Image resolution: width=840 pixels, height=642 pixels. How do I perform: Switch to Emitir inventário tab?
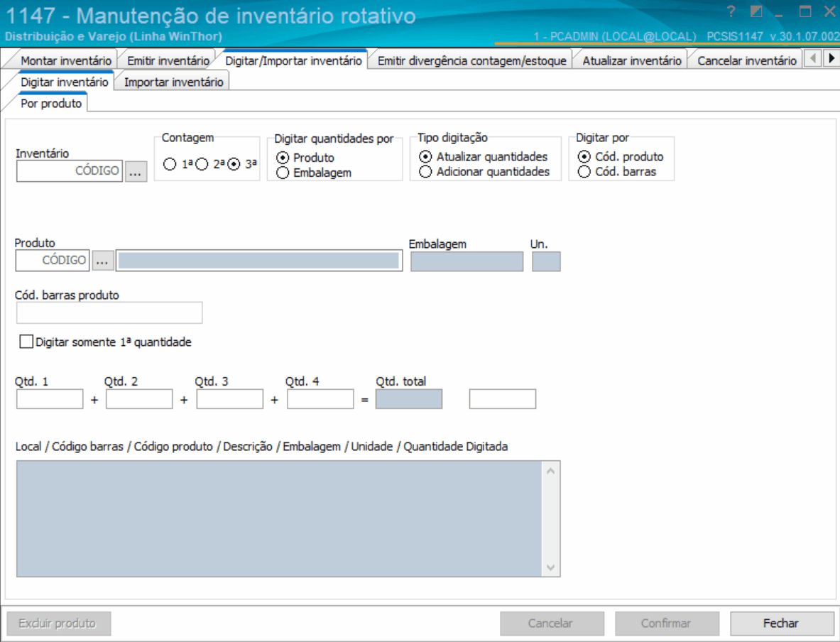pyautogui.click(x=168, y=60)
